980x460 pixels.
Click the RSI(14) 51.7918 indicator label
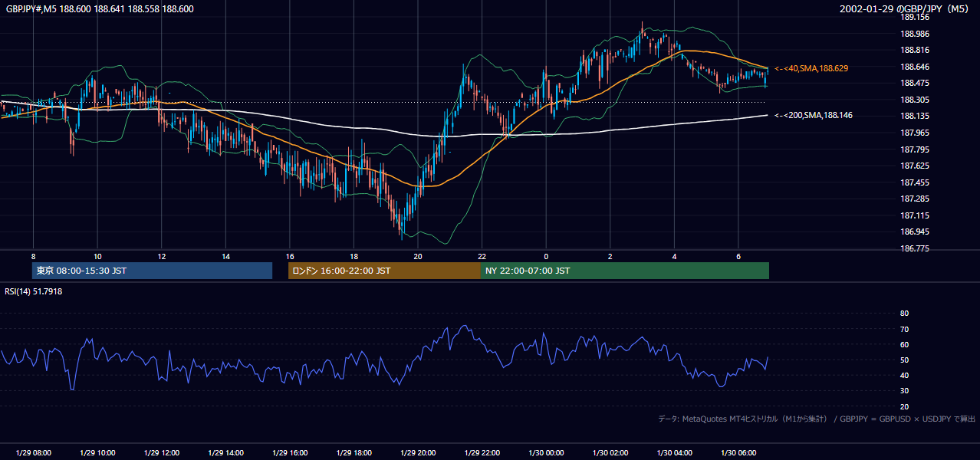(x=34, y=291)
